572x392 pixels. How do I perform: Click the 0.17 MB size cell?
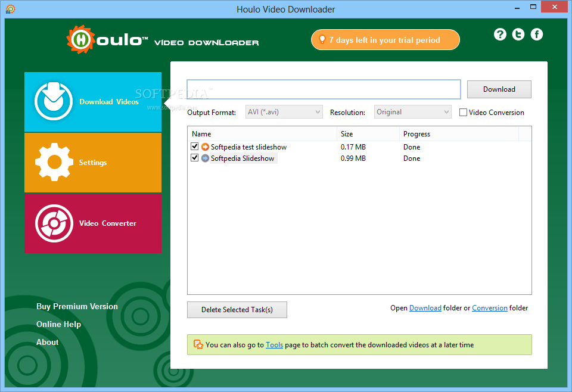click(x=353, y=147)
